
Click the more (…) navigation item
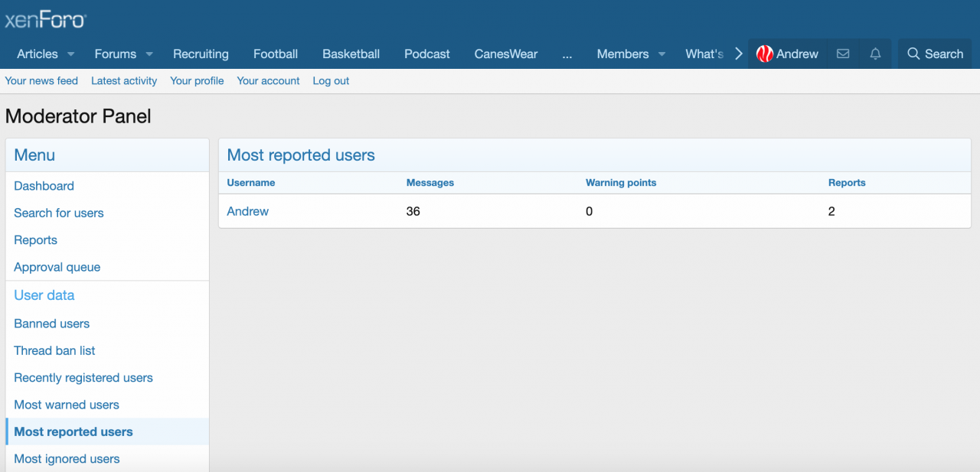[x=567, y=54]
